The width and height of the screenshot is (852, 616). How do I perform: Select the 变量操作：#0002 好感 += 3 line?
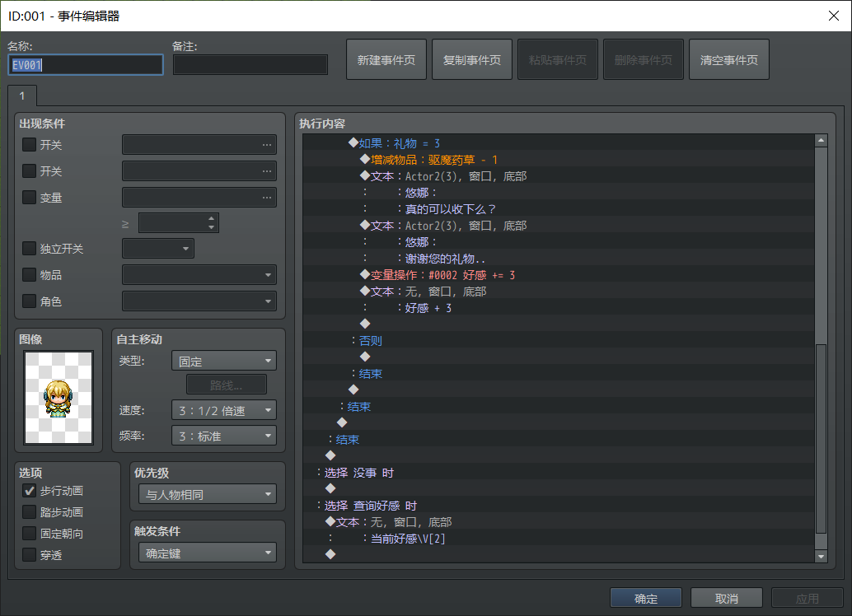[559, 275]
